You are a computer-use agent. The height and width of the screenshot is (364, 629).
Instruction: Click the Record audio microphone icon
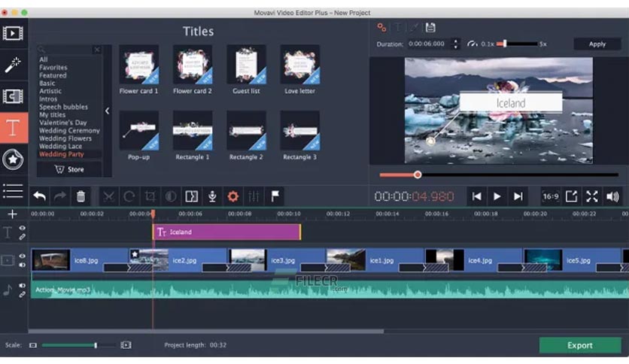click(212, 196)
